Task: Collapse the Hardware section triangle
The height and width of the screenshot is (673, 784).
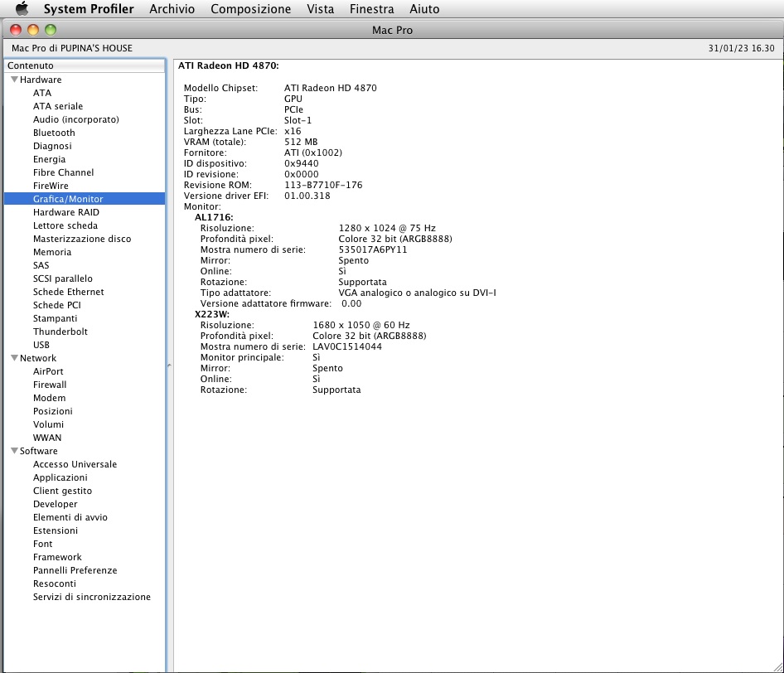Action: [x=14, y=80]
